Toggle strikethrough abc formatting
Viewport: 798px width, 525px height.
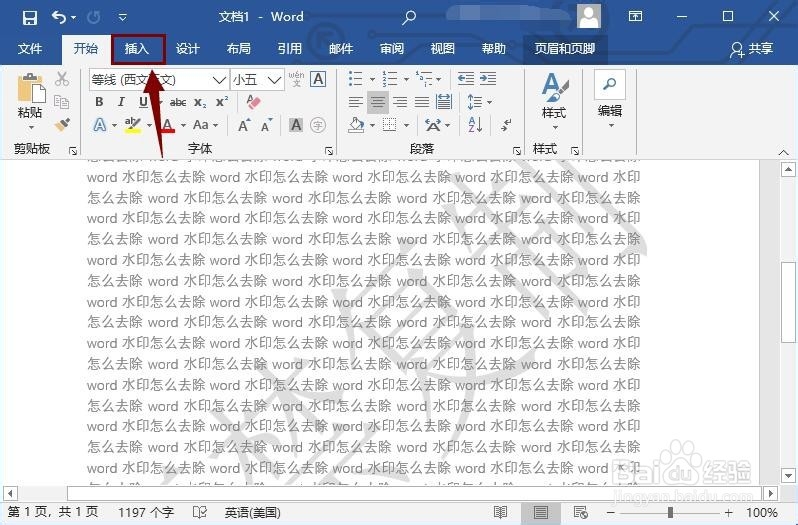coord(178,102)
